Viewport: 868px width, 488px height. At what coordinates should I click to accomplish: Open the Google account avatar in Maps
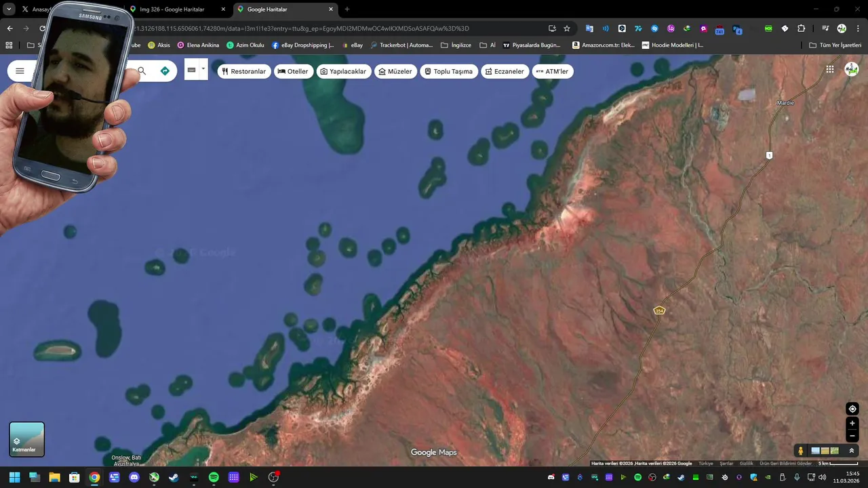point(852,69)
